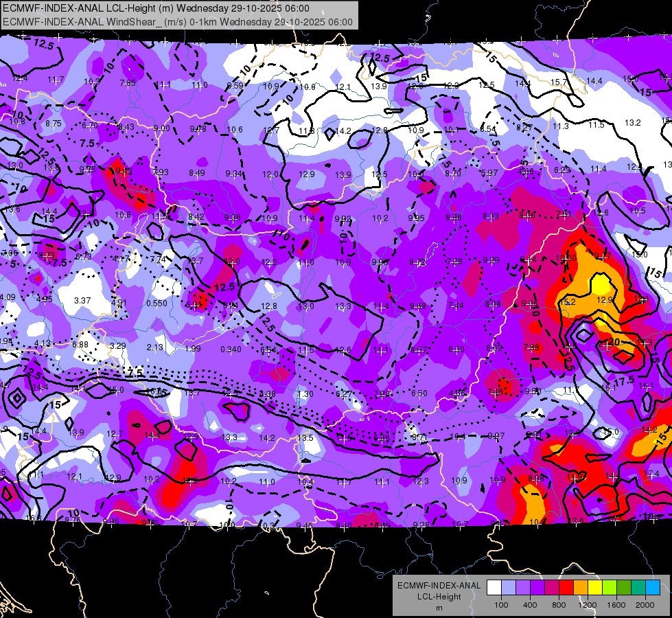This screenshot has height=618, width=672.
Task: Click the wind shear value 9.00
Action: pyautogui.click(x=161, y=128)
